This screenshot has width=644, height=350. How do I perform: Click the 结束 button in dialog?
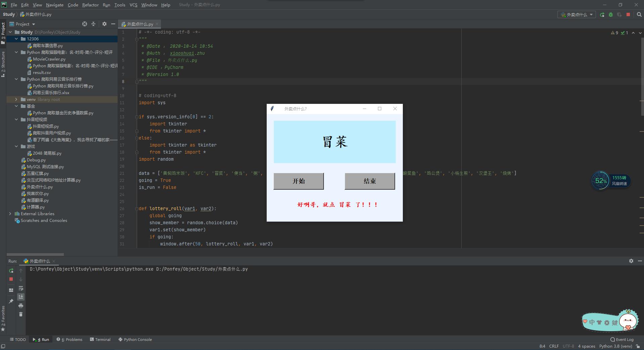(x=370, y=181)
